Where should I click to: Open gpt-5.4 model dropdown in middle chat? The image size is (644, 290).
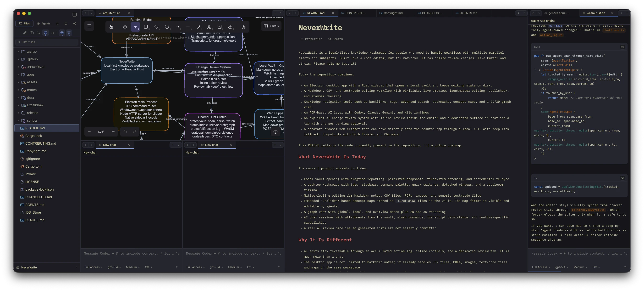216,267
